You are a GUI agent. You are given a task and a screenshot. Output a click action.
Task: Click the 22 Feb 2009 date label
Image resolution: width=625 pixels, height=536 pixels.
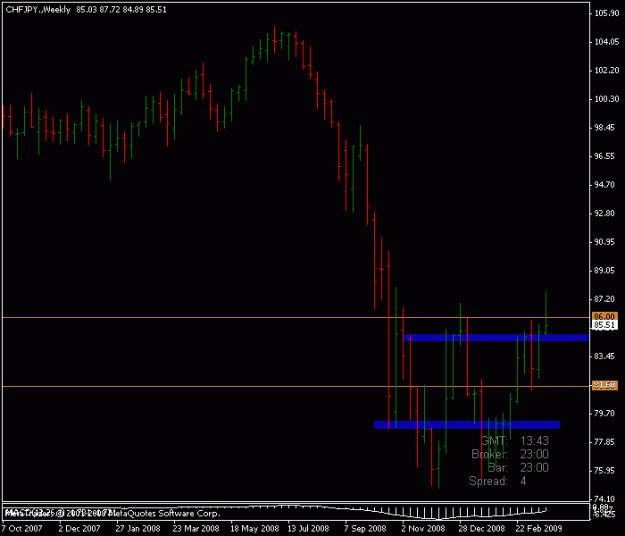tap(539, 528)
